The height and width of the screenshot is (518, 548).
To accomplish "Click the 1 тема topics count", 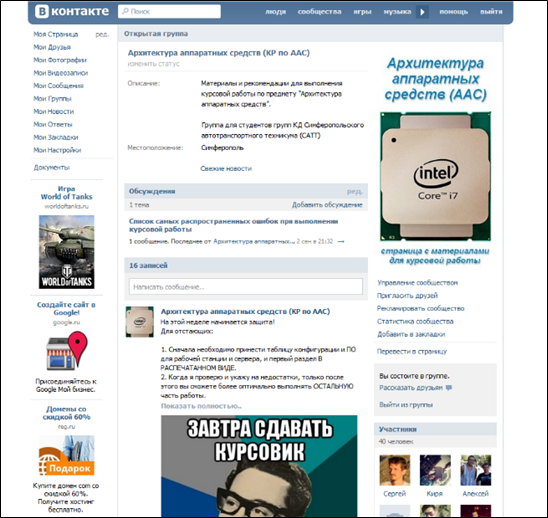I will click(x=139, y=205).
